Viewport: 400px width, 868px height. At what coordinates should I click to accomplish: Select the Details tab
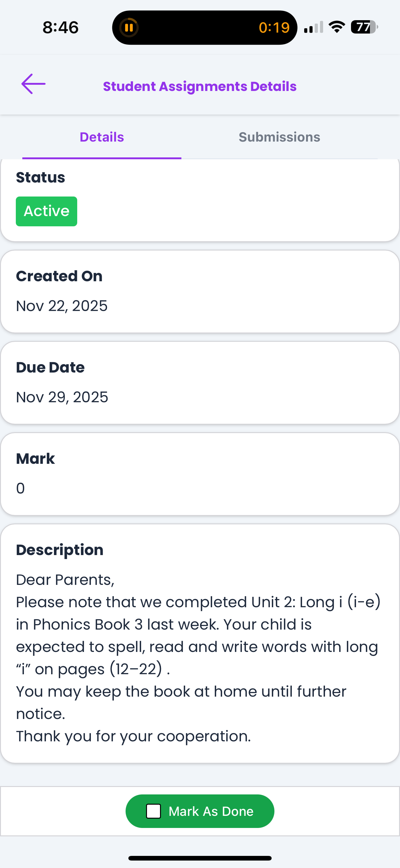coord(102,137)
